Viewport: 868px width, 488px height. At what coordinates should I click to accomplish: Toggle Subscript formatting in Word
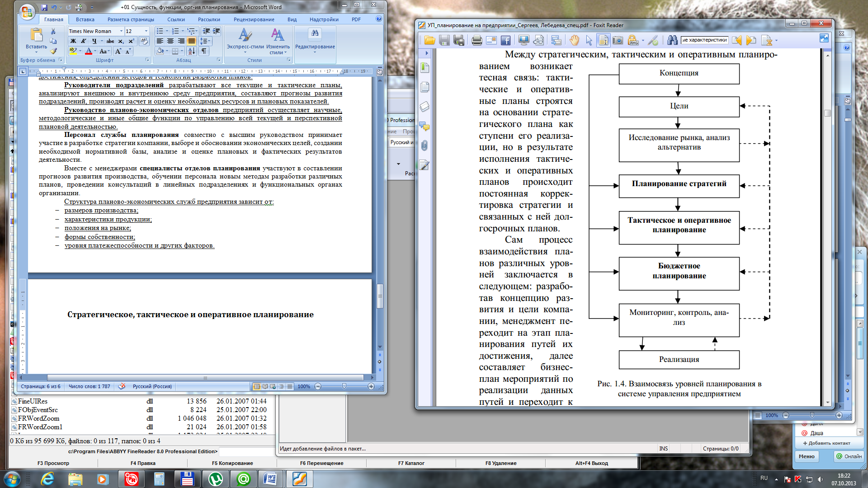coord(121,41)
